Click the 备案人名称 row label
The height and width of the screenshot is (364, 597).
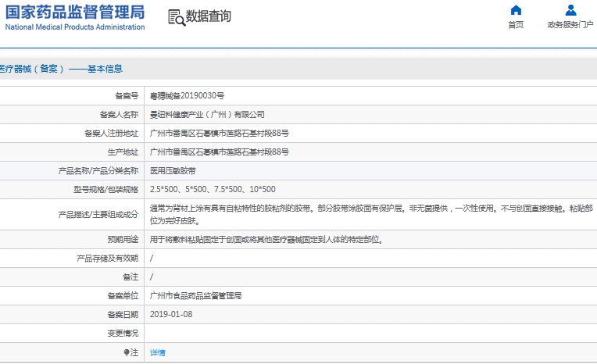coord(120,115)
